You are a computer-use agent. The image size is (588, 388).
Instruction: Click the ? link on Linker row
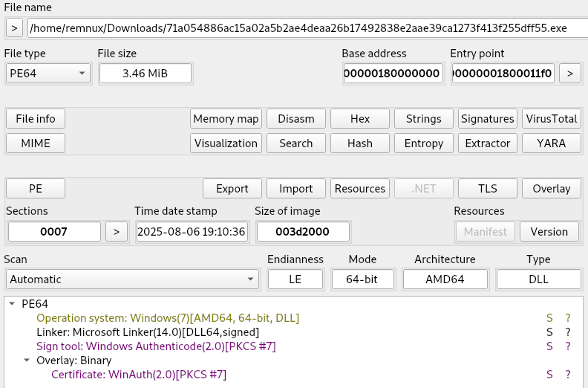click(x=568, y=332)
